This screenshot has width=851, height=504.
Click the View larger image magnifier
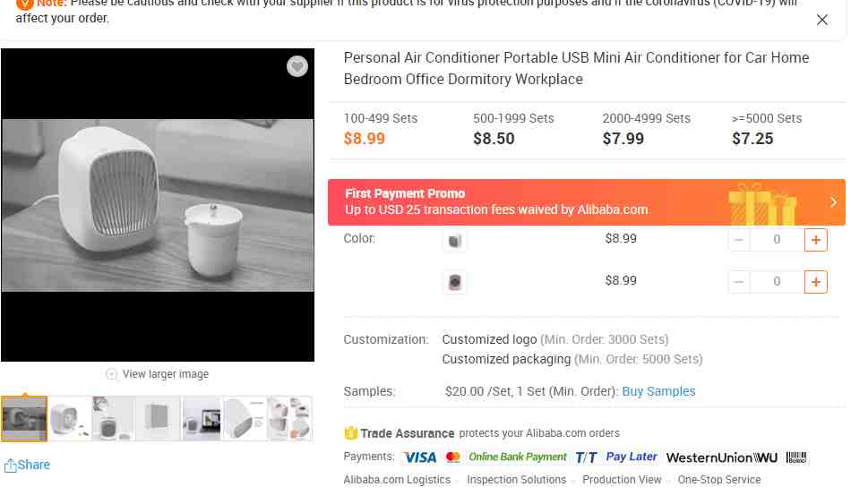tap(111, 374)
